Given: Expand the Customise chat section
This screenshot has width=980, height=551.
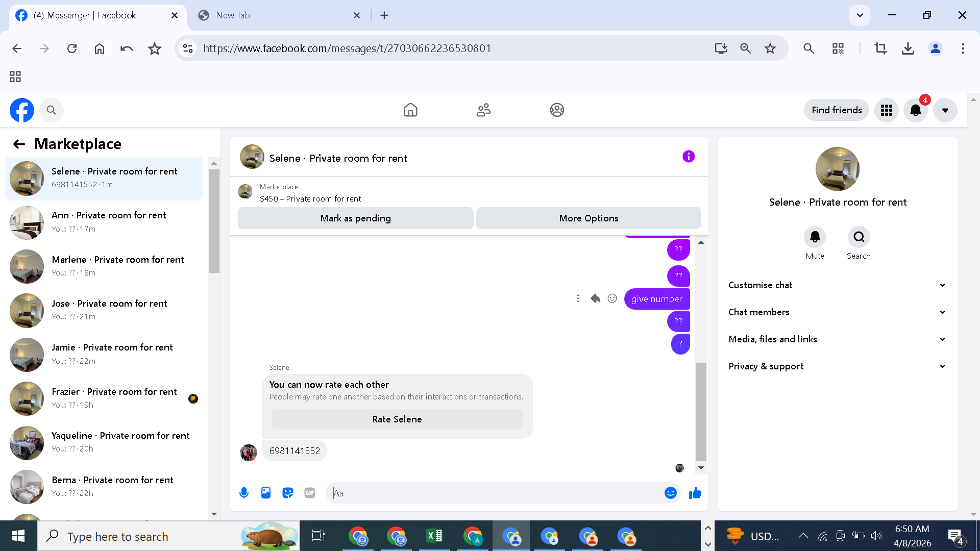Looking at the screenshot, I should tap(837, 285).
